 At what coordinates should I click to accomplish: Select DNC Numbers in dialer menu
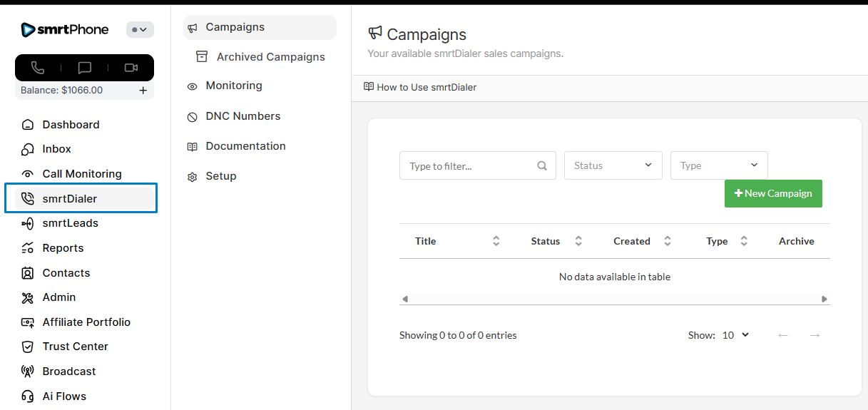tap(242, 116)
